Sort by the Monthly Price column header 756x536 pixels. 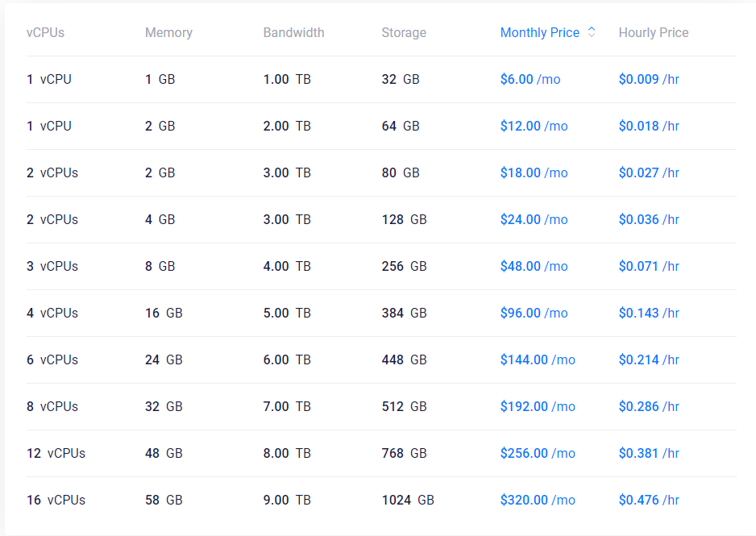click(539, 32)
